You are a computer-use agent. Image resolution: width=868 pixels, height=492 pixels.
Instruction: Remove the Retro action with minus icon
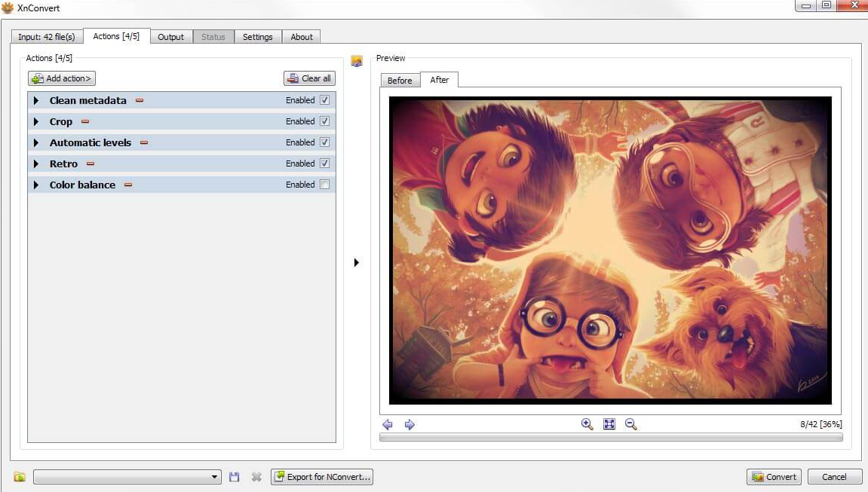90,163
